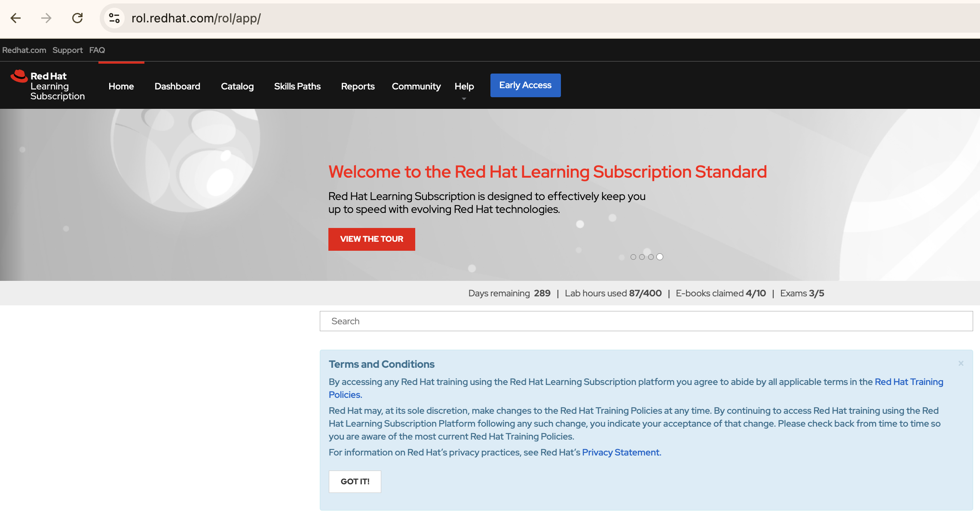Viewport: 980px width, 517px height.
Task: Click the browser forward arrow
Action: click(x=45, y=18)
